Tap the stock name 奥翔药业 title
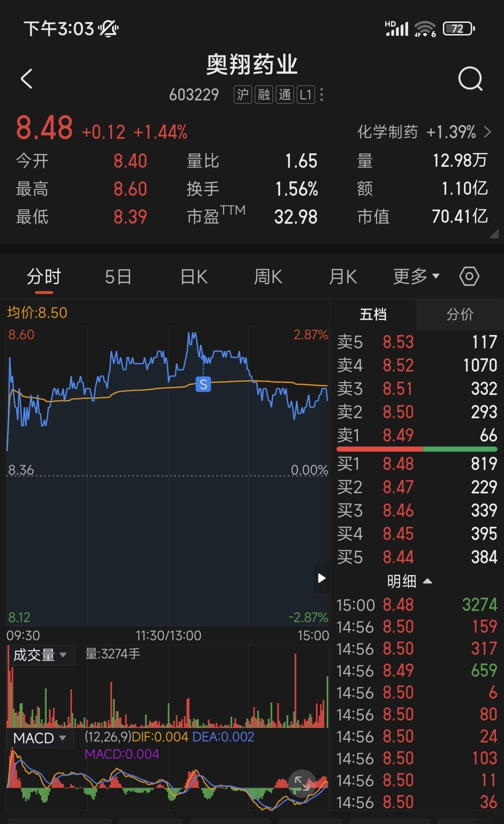The width and height of the screenshot is (504, 824). point(252,64)
